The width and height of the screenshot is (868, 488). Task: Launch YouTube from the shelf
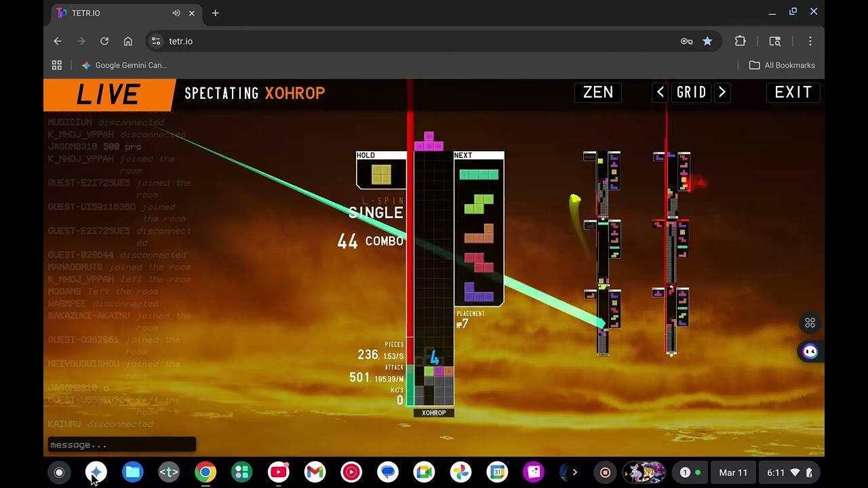coord(278,472)
